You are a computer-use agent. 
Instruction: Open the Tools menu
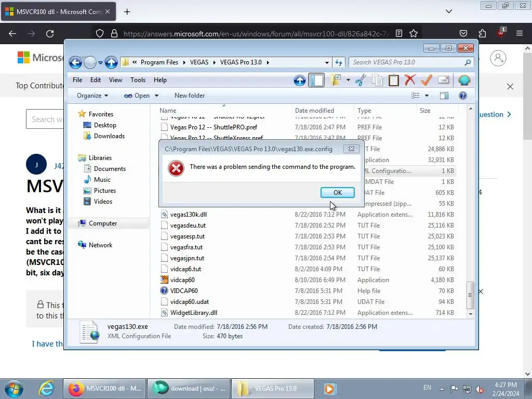click(x=138, y=80)
